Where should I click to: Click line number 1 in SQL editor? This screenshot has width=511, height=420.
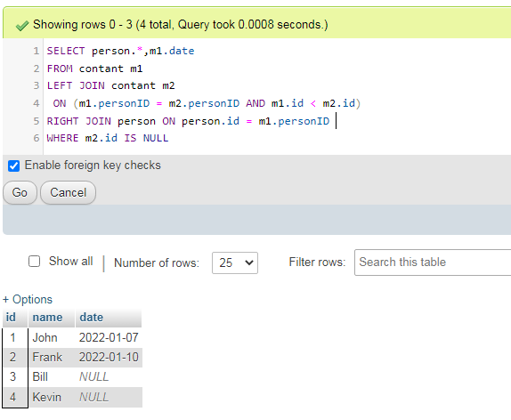tap(36, 51)
